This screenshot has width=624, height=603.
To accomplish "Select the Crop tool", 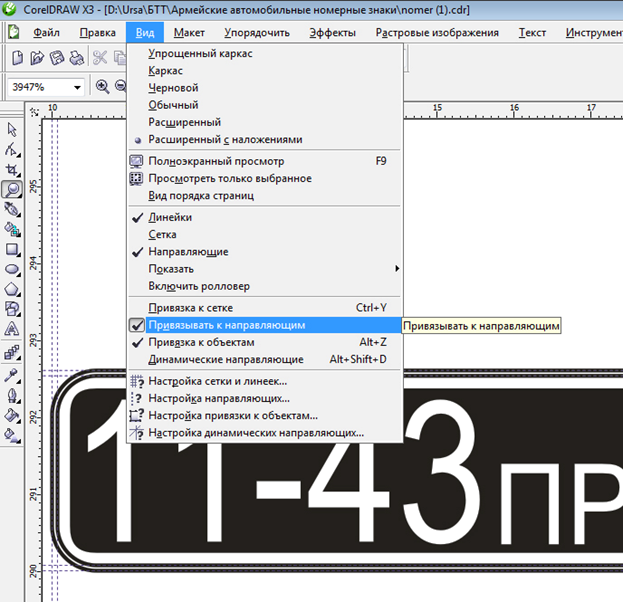I will tap(12, 170).
